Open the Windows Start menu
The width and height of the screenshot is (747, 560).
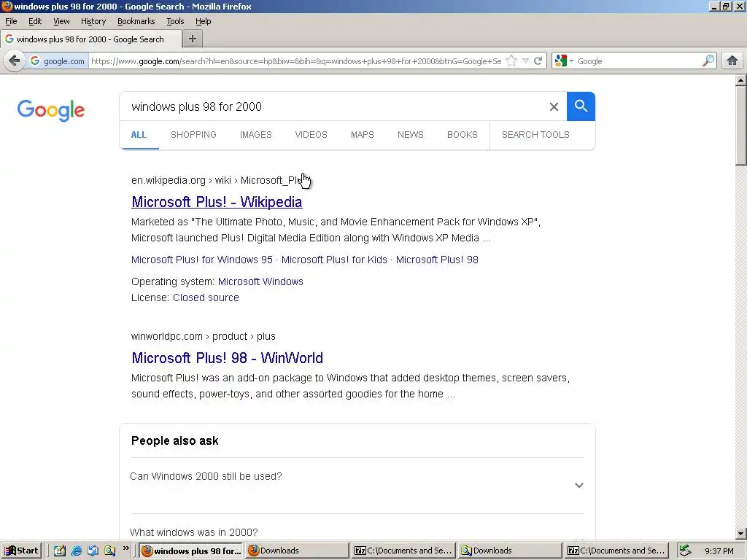21,551
